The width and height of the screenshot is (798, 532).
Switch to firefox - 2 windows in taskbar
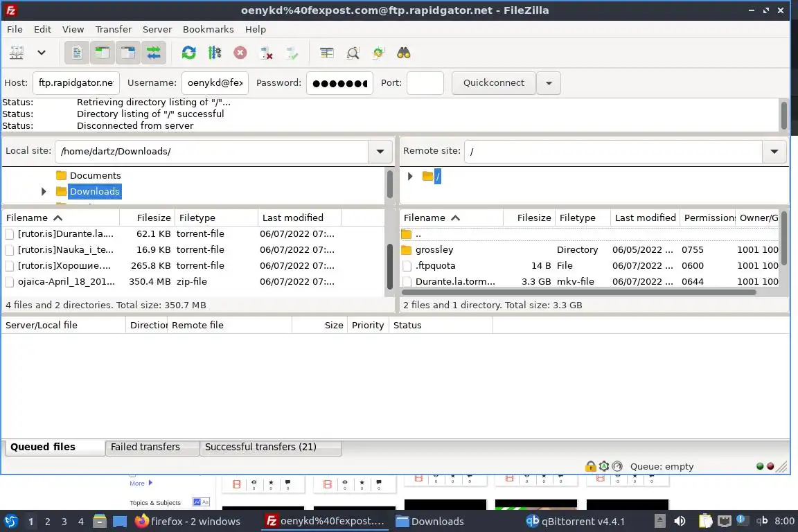pyautogui.click(x=188, y=522)
